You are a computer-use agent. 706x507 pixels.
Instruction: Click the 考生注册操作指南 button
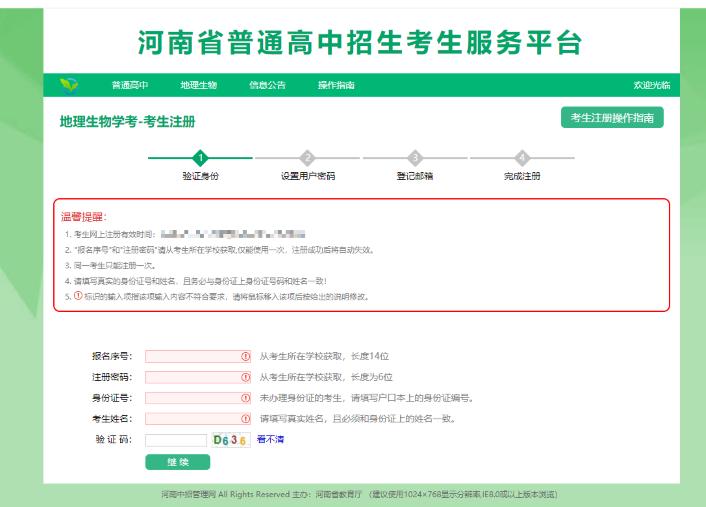pos(612,118)
